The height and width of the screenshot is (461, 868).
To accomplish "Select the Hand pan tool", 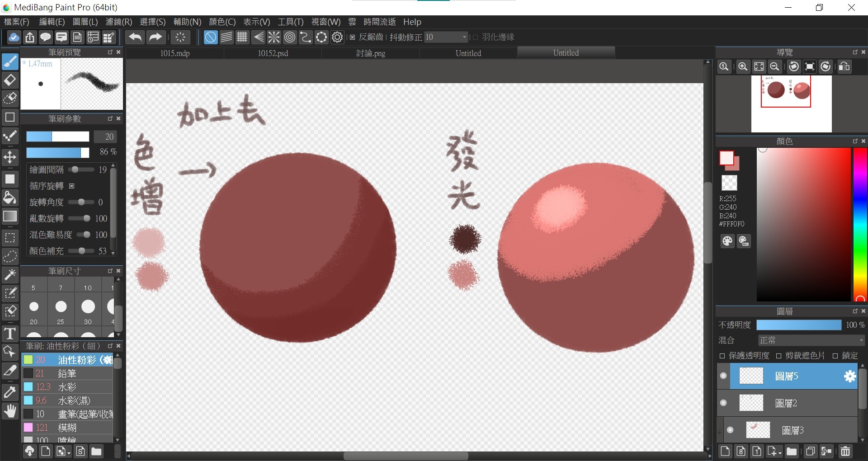I will [10, 411].
